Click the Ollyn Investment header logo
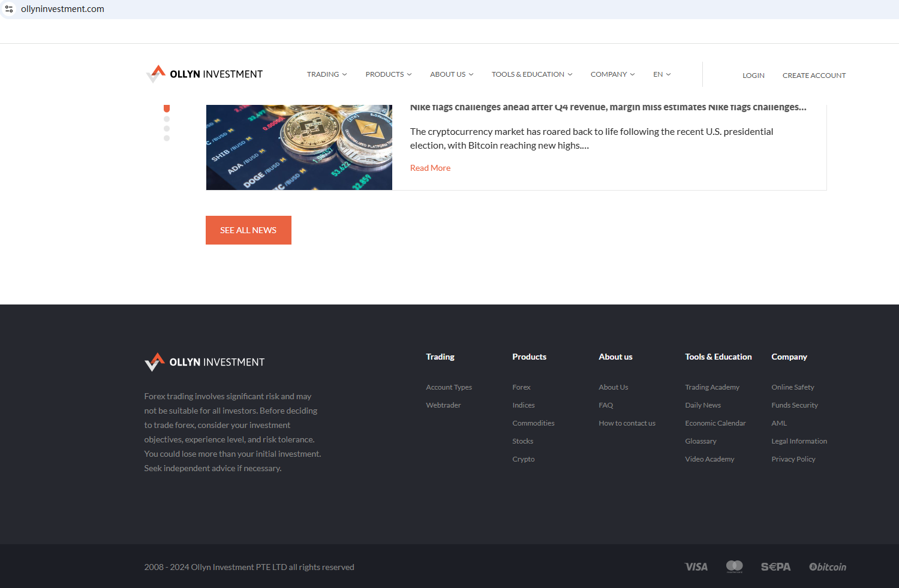 (x=205, y=74)
